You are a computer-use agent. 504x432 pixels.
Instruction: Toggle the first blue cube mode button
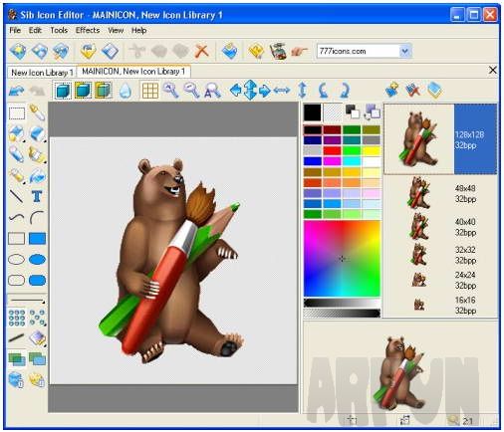(x=63, y=91)
